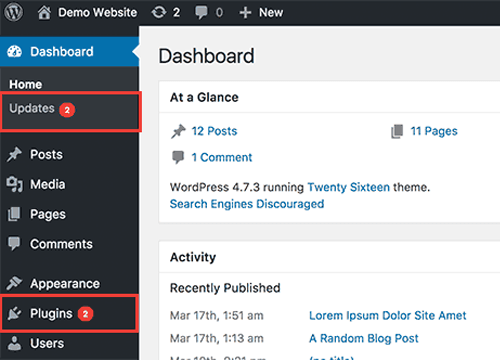Open the 12 Posts link

[214, 131]
